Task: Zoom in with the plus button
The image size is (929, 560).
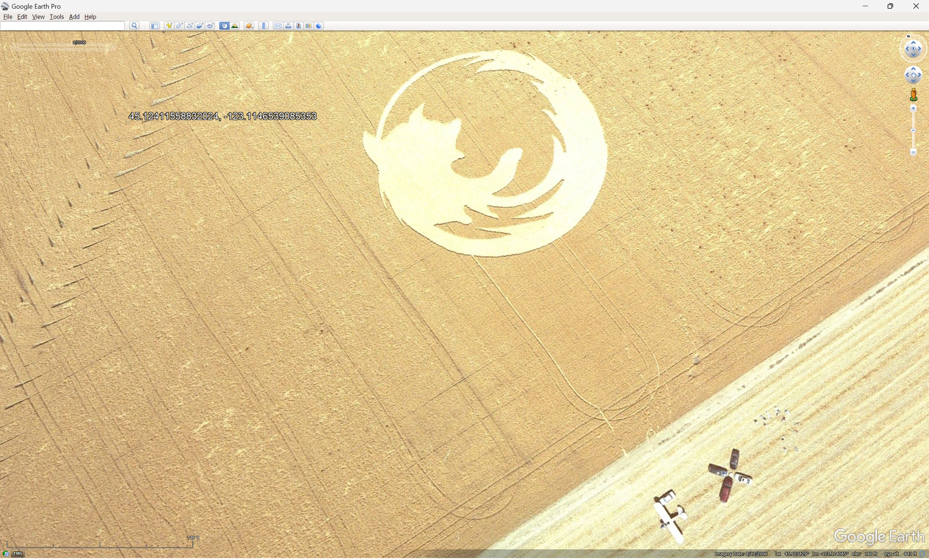Action: [x=913, y=108]
